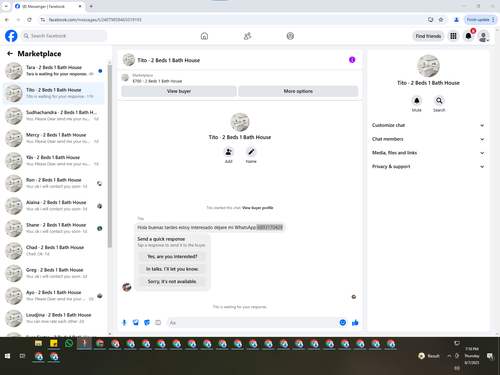This screenshot has height=375, width=500.
Task: Open the Tara 2 Beds conversation
Action: (54, 71)
